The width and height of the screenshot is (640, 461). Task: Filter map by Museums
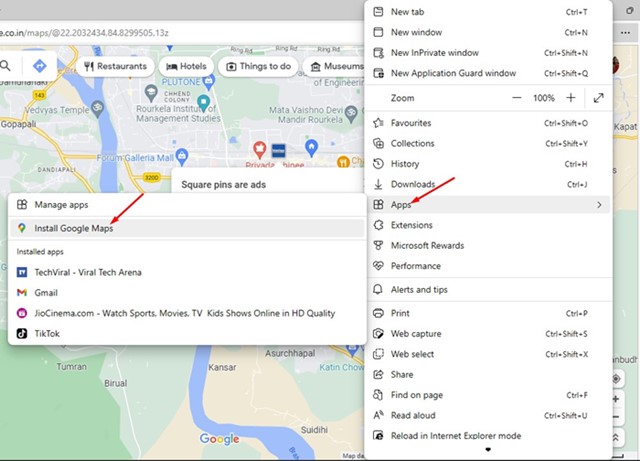(335, 66)
